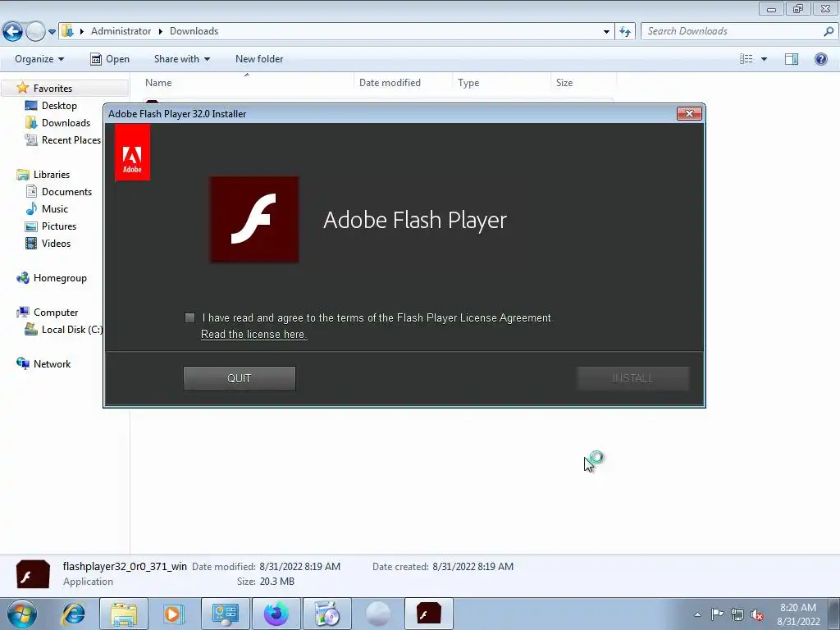Minimize the Explorer window

(x=771, y=8)
